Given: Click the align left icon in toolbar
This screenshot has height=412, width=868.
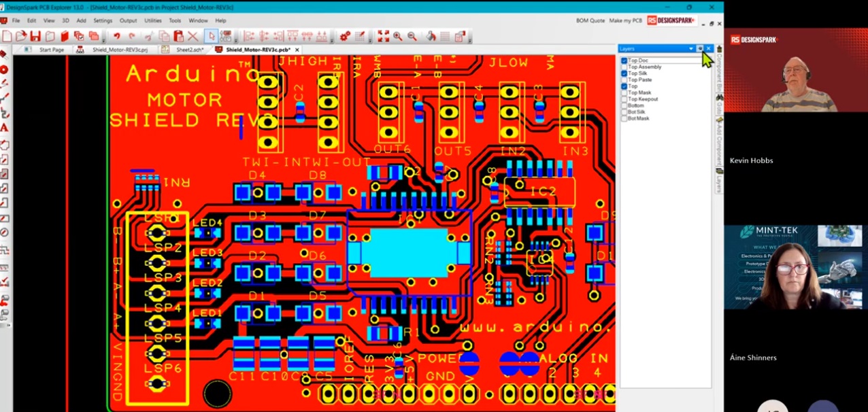Looking at the screenshot, I should (249, 36).
